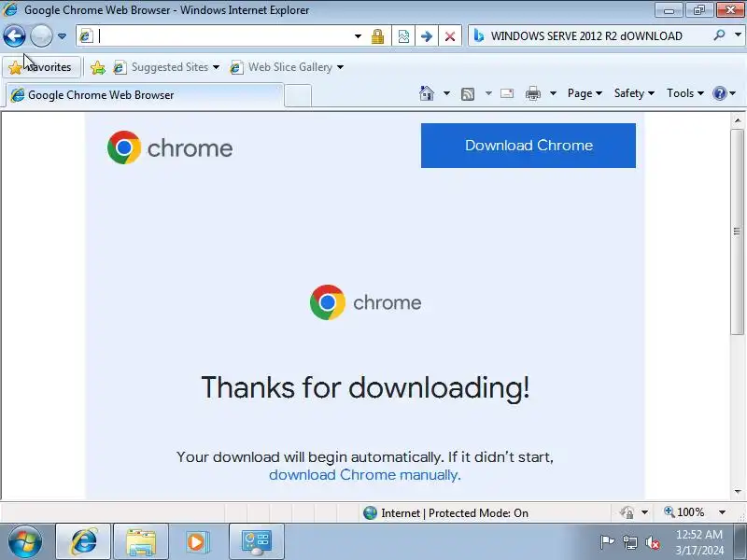Click the scrollbar down arrow
The width and height of the screenshot is (747, 560).
click(x=738, y=492)
